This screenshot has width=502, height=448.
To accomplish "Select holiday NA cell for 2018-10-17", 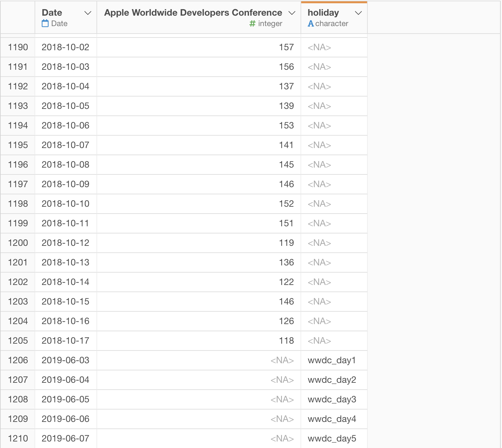I will coord(319,341).
